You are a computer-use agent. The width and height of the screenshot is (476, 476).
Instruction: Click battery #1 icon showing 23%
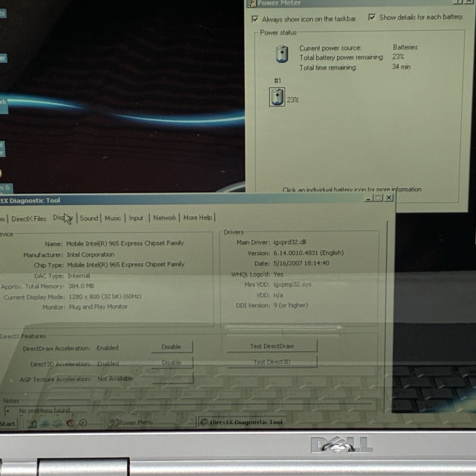coord(277,97)
